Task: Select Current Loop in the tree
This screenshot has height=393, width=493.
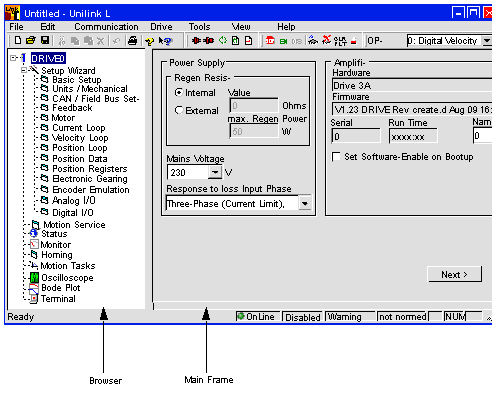Action: coord(79,128)
